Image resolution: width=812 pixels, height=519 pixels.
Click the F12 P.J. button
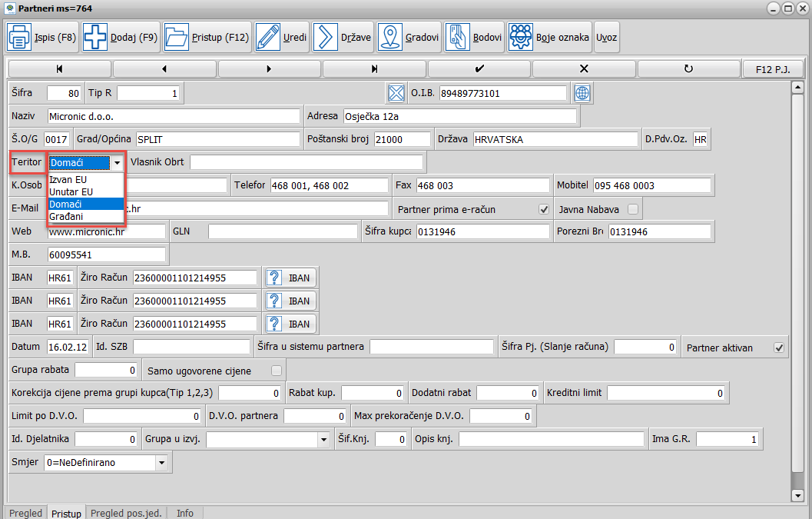(x=772, y=69)
